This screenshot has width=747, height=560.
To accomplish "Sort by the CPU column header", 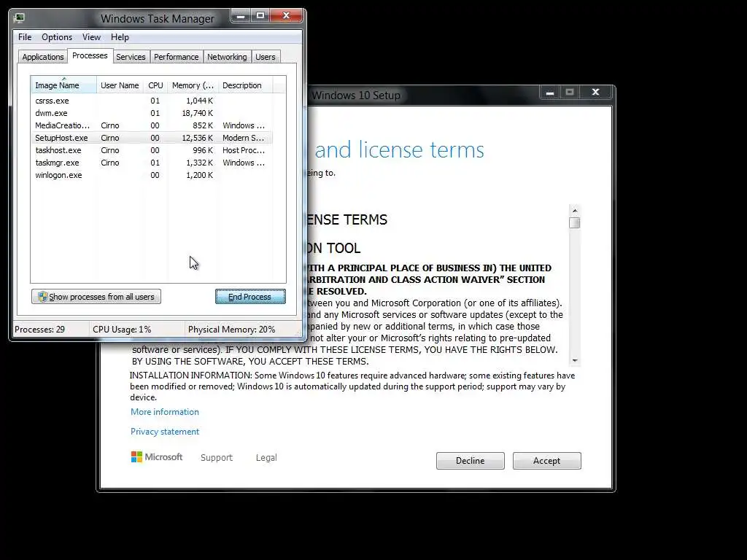I will pos(155,85).
